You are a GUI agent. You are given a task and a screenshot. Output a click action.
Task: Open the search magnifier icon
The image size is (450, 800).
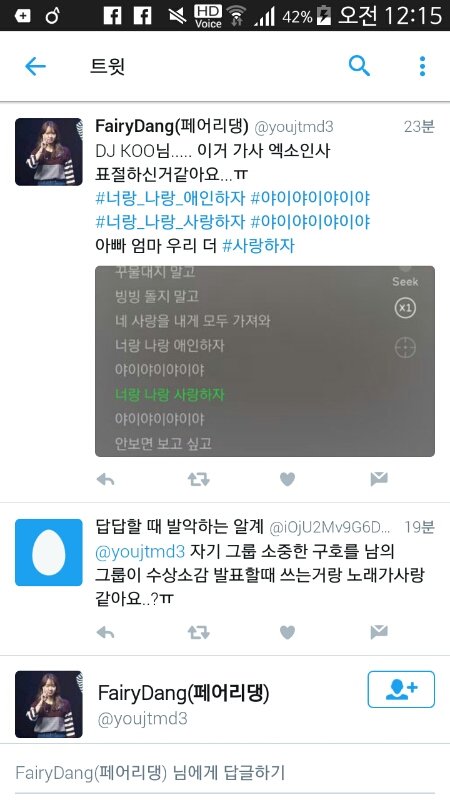tap(359, 66)
